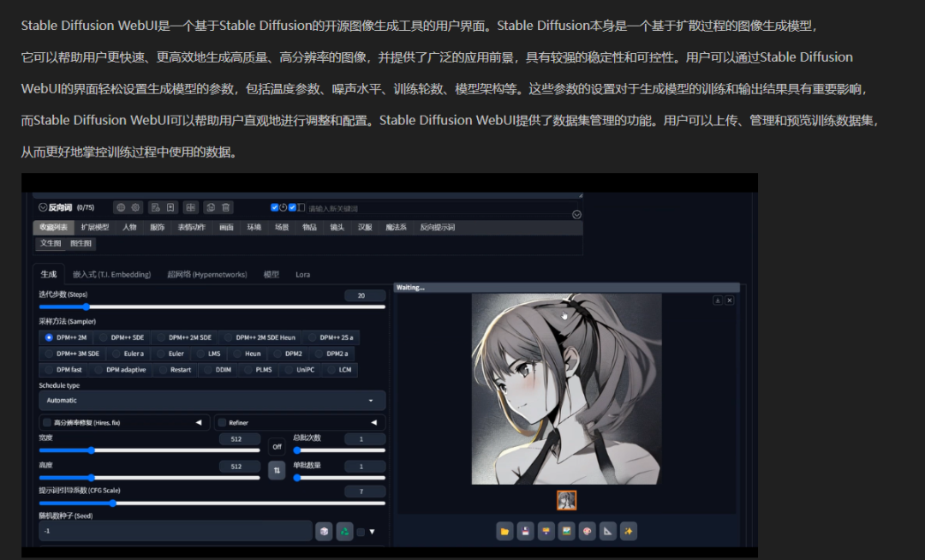Download the preview image with the arrow icon
This screenshot has width=925, height=560.
tap(718, 300)
